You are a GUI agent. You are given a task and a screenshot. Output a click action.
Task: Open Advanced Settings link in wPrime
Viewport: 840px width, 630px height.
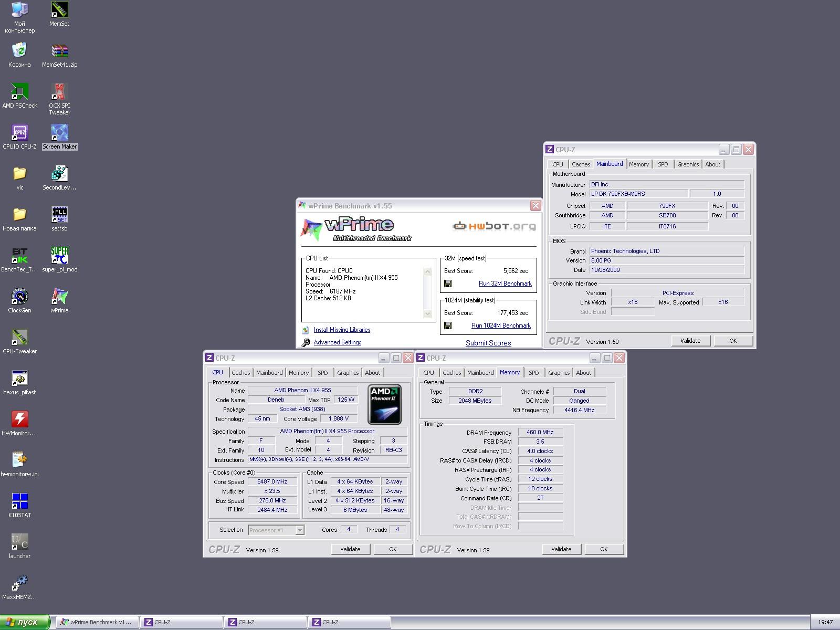tap(338, 342)
